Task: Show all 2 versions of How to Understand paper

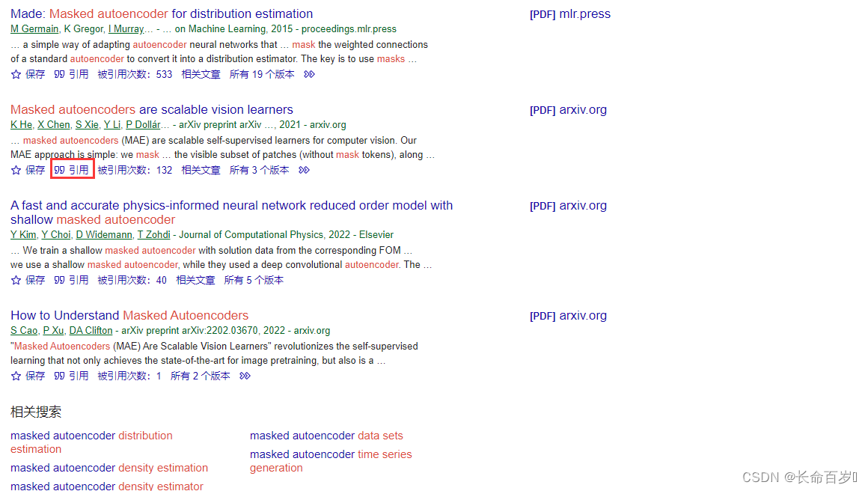Action: click(x=201, y=376)
